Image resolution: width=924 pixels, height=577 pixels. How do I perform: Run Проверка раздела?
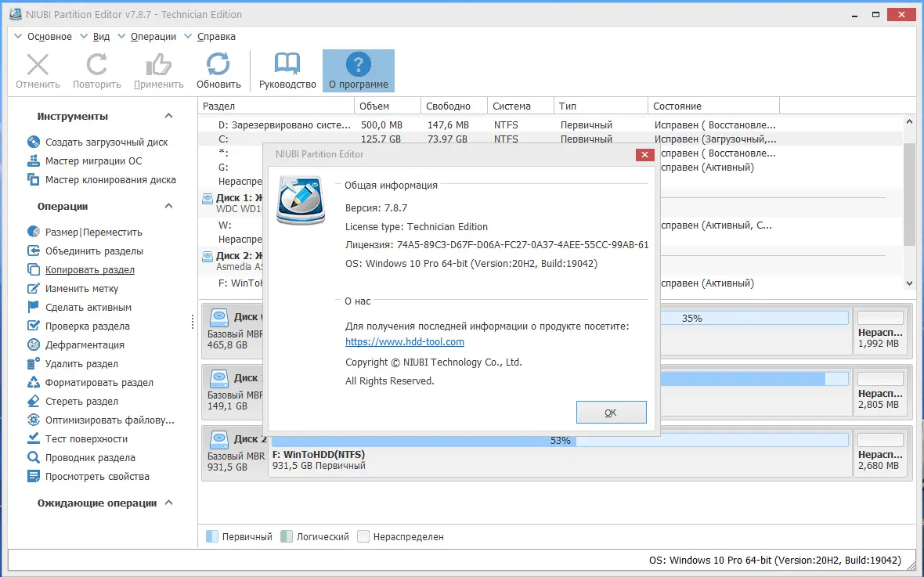click(78, 326)
